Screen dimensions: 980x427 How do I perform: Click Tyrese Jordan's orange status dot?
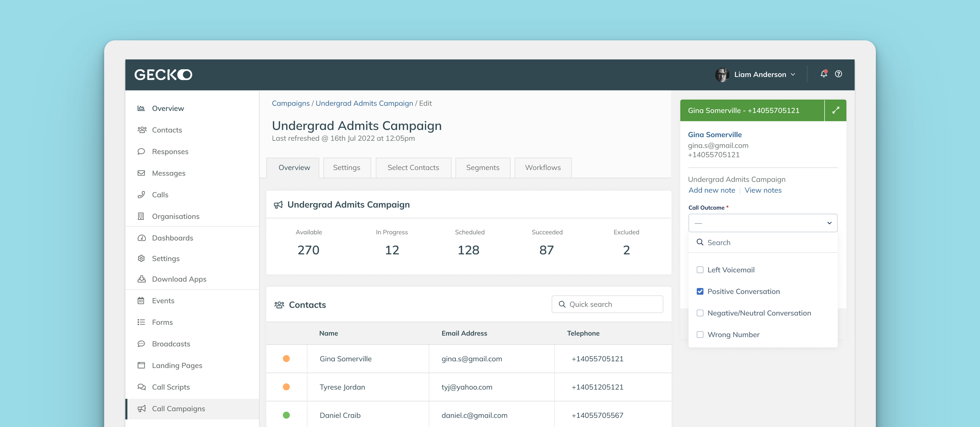coord(286,387)
